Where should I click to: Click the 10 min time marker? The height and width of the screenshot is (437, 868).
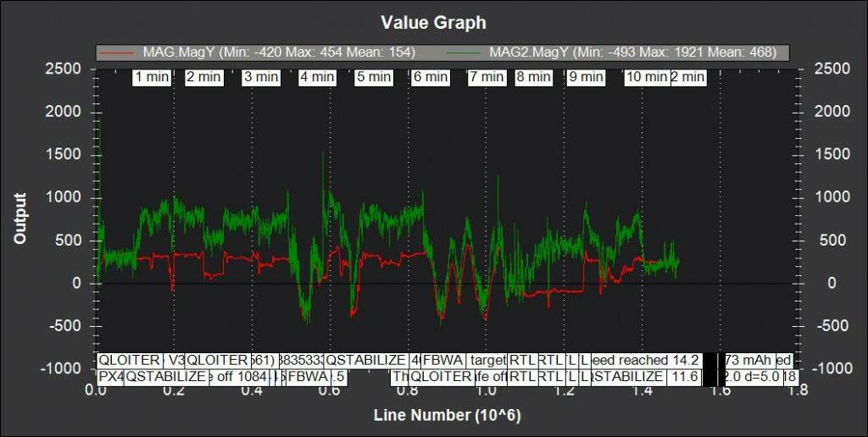647,77
